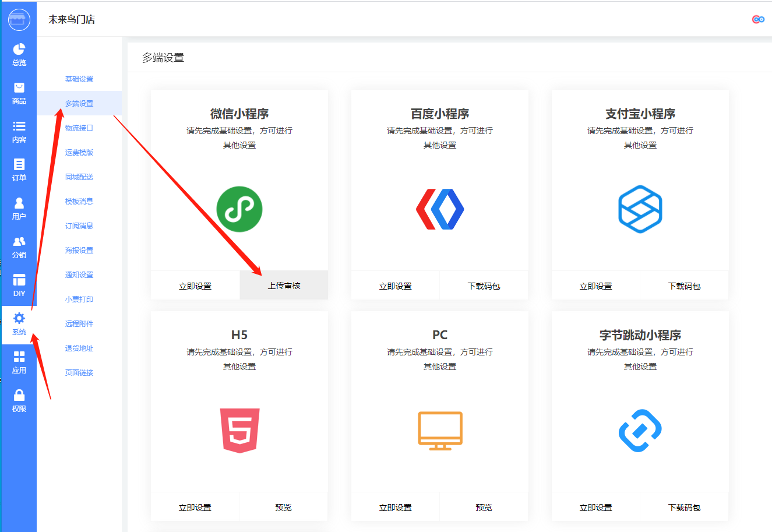Viewport: 772px width, 532px height.
Task: Click 立即设置 under the H5 card
Action: [x=195, y=507]
